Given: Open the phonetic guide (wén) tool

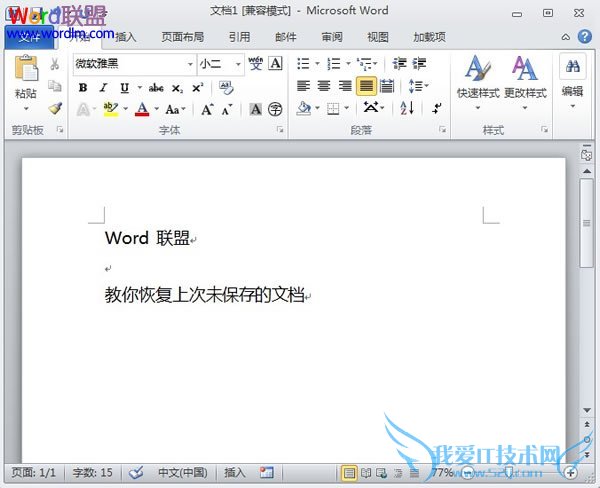Looking at the screenshot, I should click(255, 64).
